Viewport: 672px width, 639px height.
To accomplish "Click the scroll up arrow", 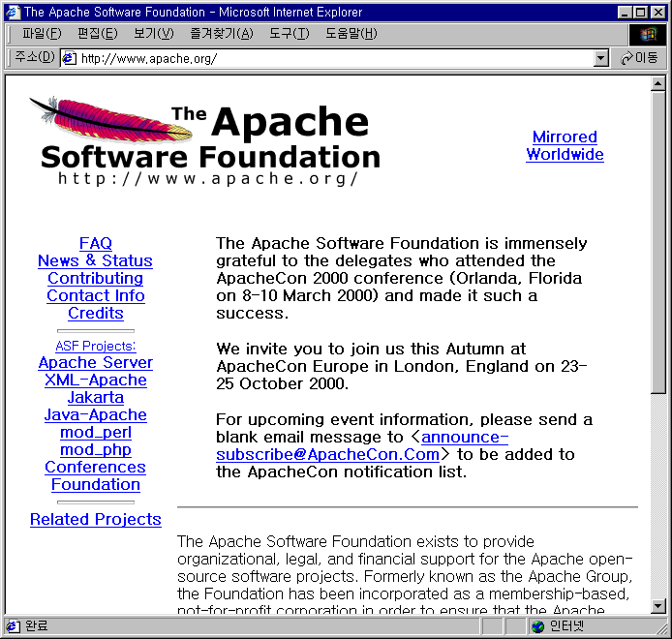I will point(657,83).
